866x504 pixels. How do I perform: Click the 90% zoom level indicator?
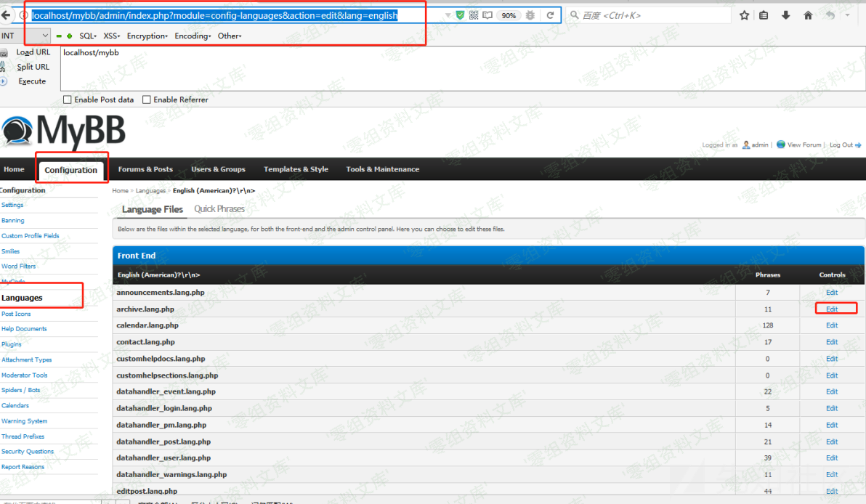509,15
